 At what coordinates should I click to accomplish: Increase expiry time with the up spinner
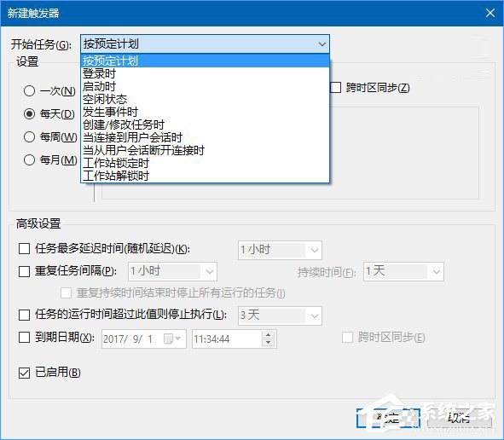point(268,335)
